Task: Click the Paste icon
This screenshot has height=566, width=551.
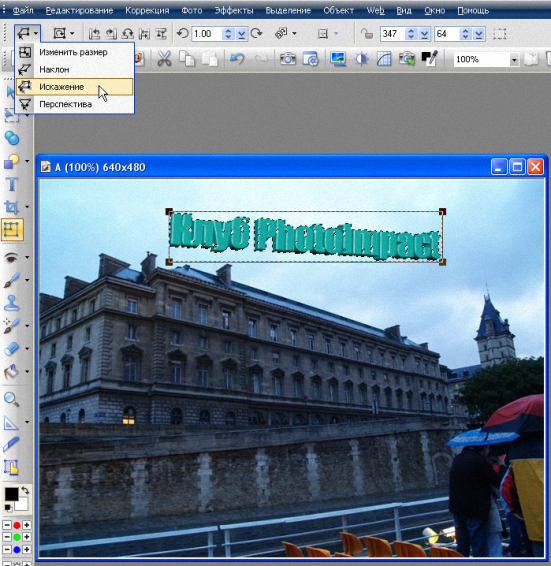Action: [210, 58]
